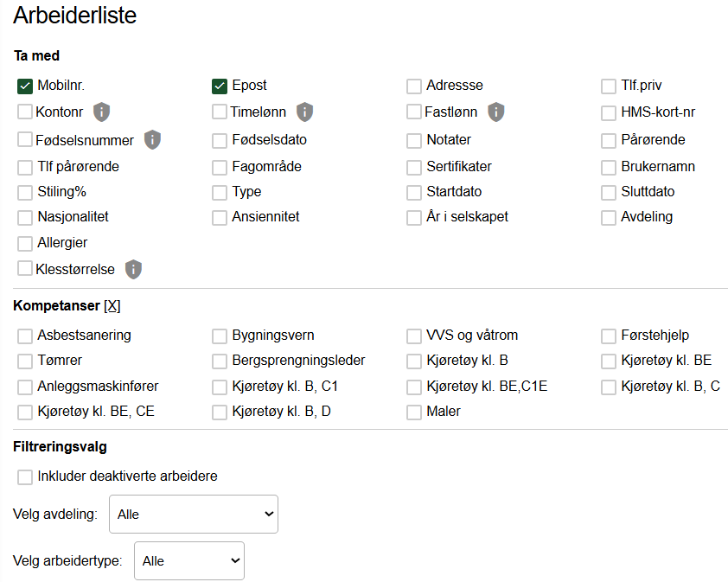Uncheck the Epost checkbox

pyautogui.click(x=220, y=86)
